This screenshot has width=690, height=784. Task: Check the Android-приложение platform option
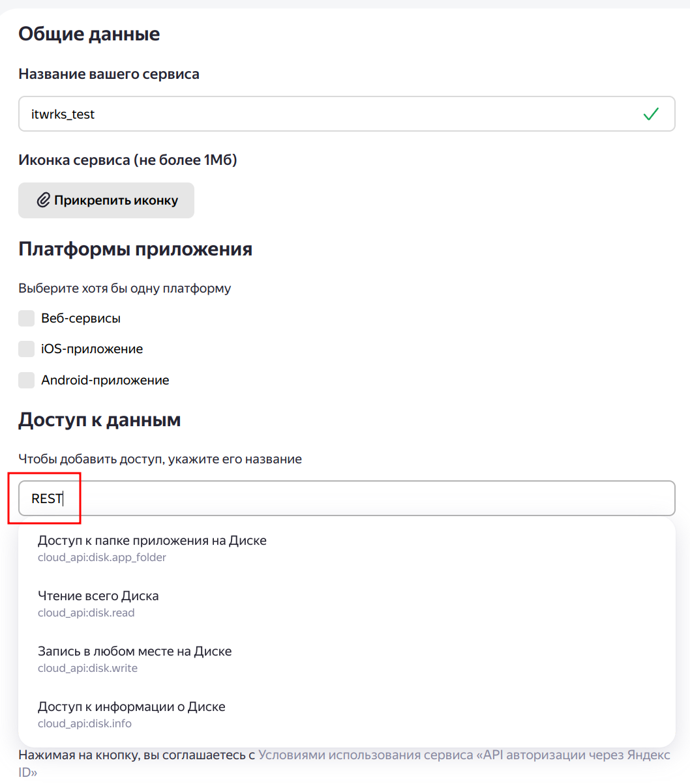pyautogui.click(x=27, y=381)
